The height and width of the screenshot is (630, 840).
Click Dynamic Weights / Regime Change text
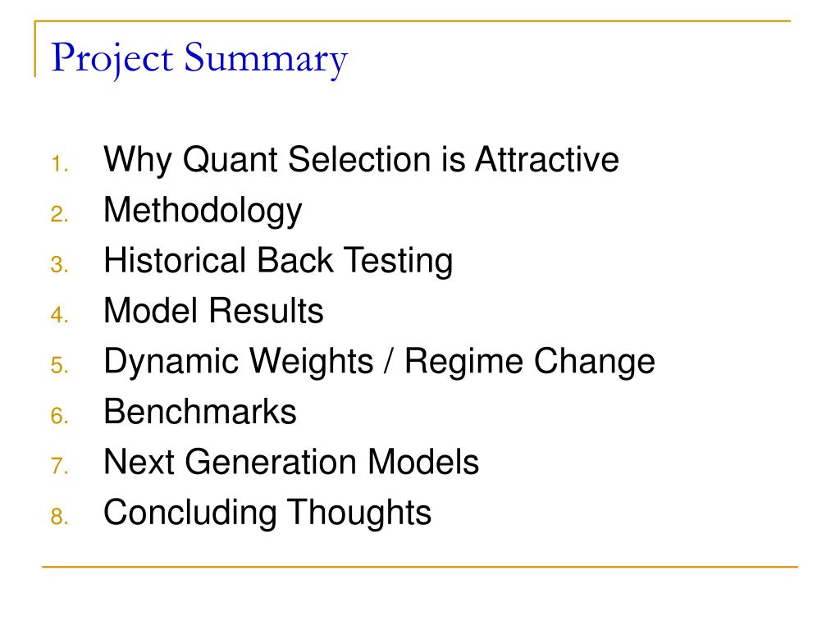(379, 362)
